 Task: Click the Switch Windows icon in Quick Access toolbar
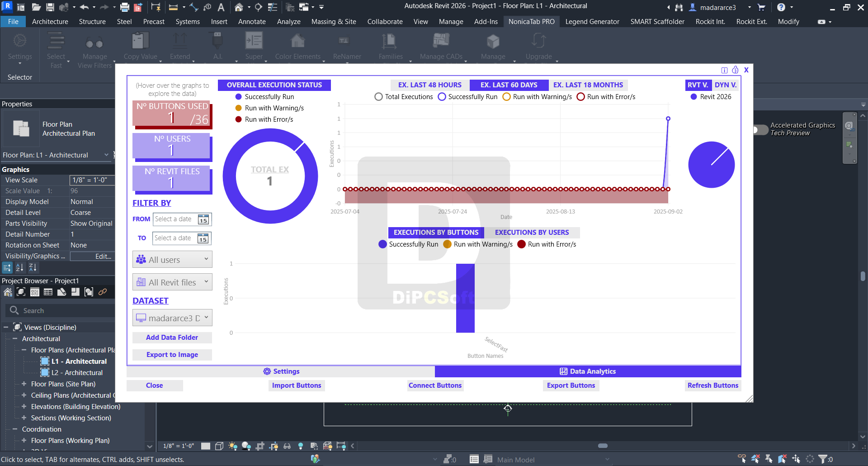point(304,7)
